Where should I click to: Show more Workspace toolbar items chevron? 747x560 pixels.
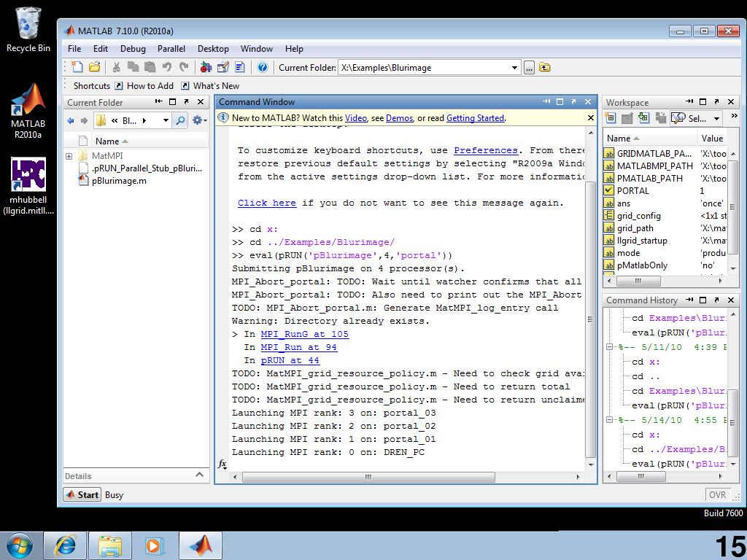click(734, 116)
